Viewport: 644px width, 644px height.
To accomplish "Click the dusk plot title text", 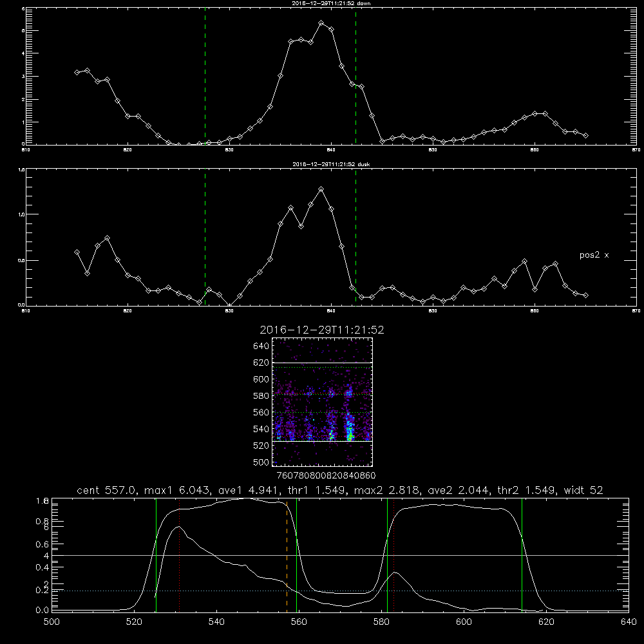I will click(331, 164).
